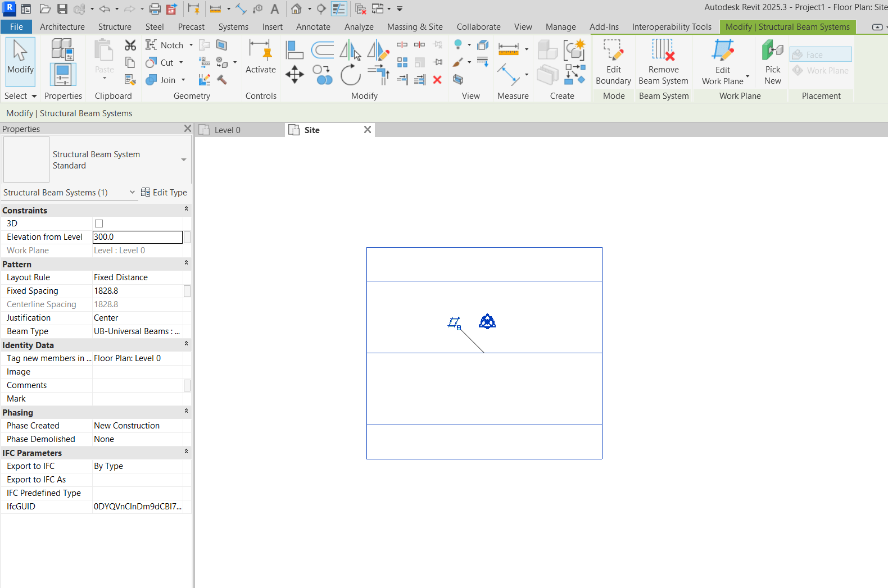The image size is (888, 588).
Task: Click Remove Beam System tool
Action: (x=664, y=62)
